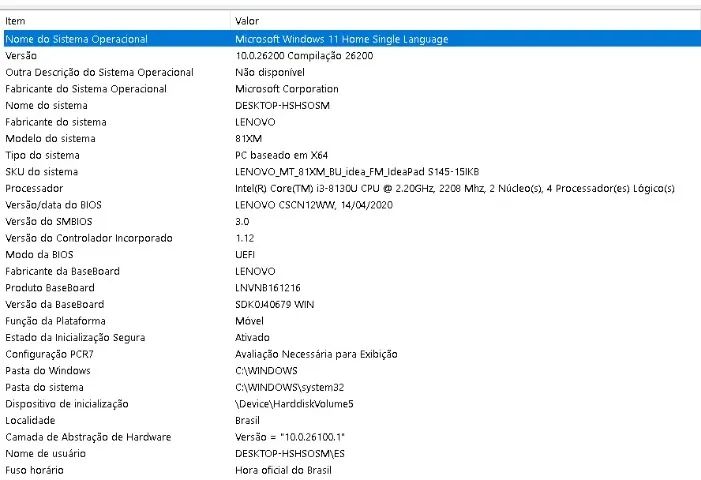Click the '10.0.26200 Compilação 26200' value

304,55
